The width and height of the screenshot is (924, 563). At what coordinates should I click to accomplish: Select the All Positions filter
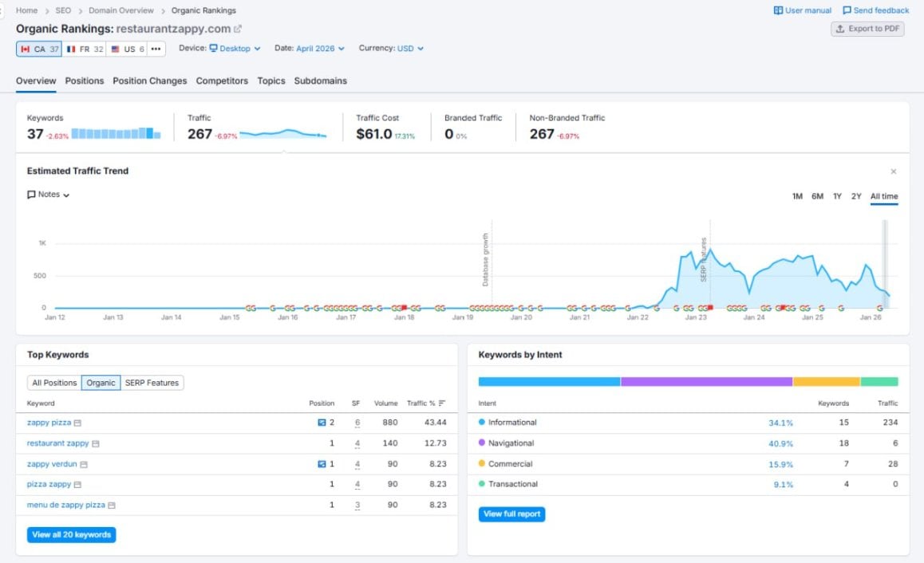[x=54, y=383]
